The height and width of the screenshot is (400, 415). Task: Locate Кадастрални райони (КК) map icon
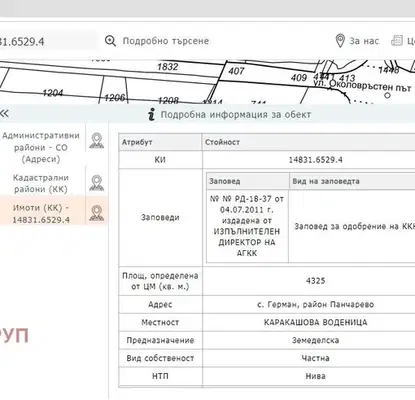(96, 183)
